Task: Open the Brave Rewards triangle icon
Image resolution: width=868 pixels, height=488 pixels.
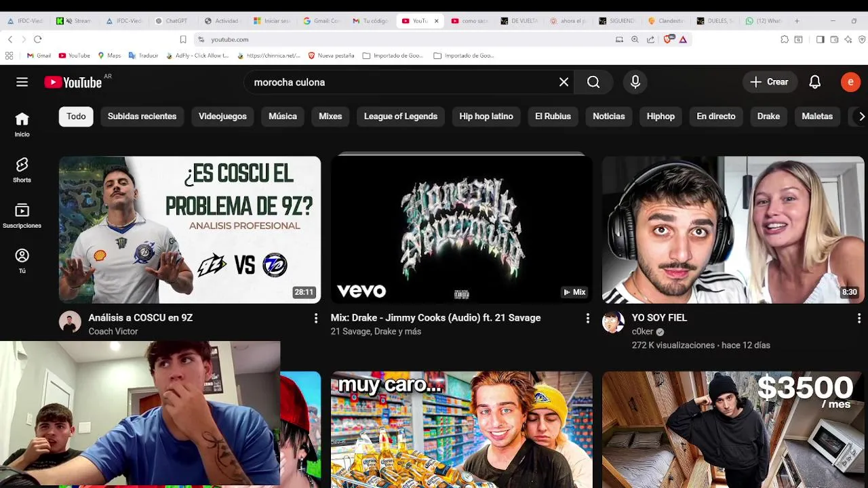Action: [x=683, y=39]
